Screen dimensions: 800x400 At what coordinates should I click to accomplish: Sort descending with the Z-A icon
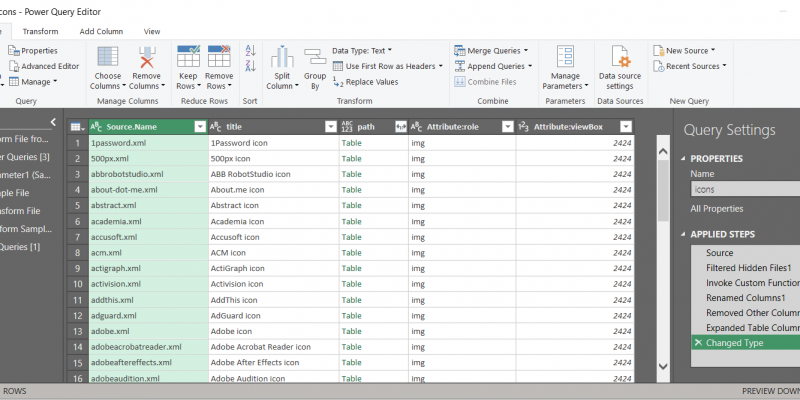click(x=251, y=66)
